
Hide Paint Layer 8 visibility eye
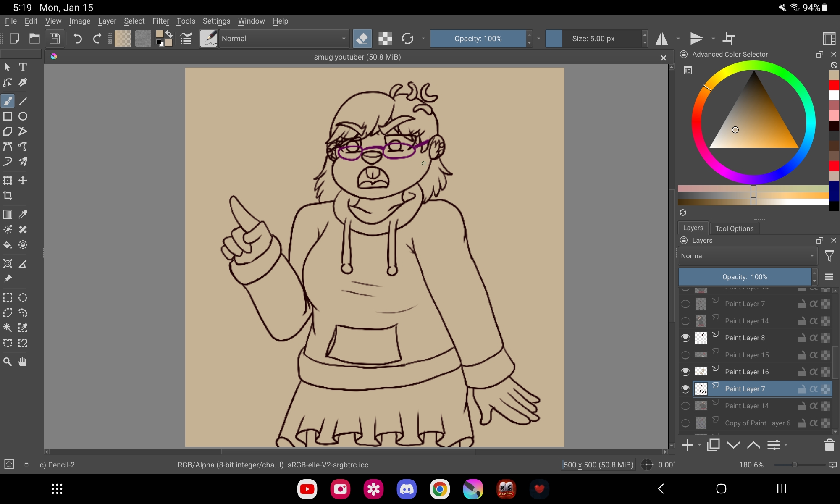tap(685, 338)
